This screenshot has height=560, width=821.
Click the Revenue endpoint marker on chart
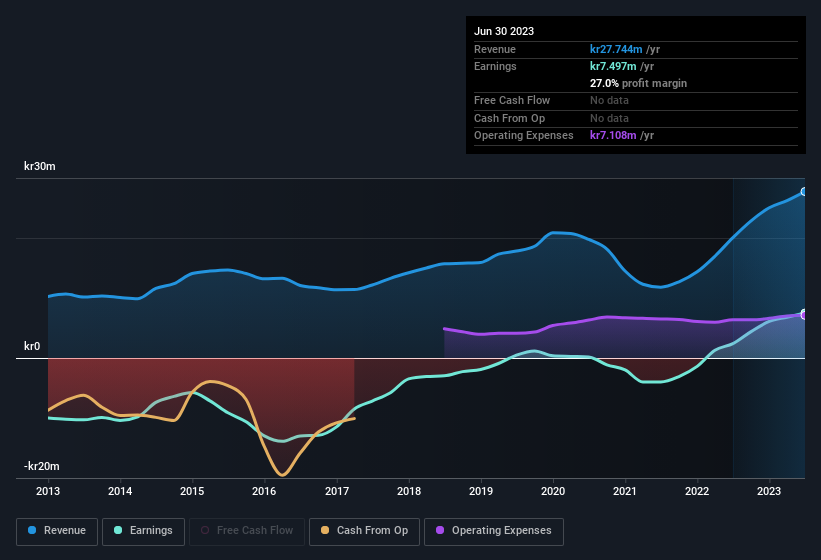[804, 192]
